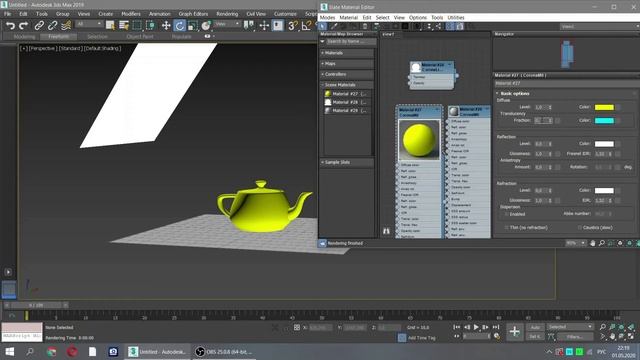The image size is (640, 360).
Task: Activate the Select and Link tool
Action: (x=39, y=26)
